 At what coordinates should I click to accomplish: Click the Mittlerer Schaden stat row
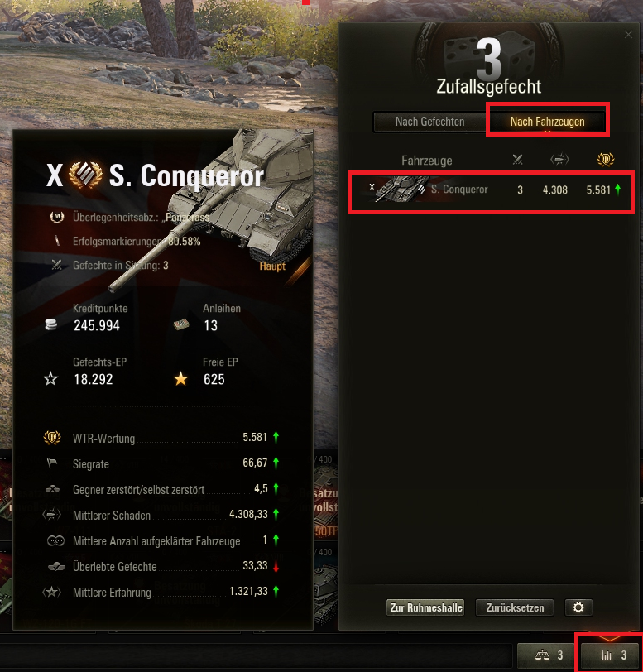(x=161, y=515)
